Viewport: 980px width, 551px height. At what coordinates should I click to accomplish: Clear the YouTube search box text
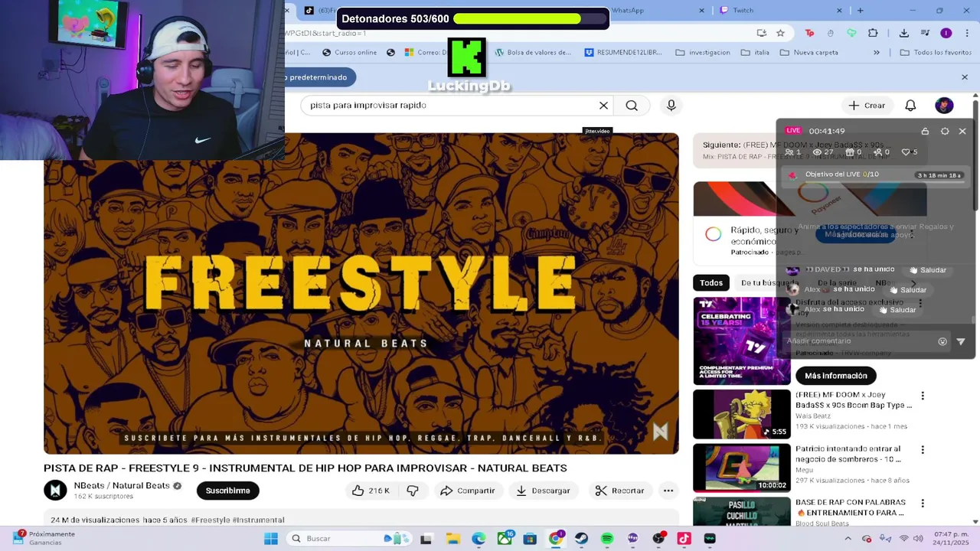[x=603, y=106]
